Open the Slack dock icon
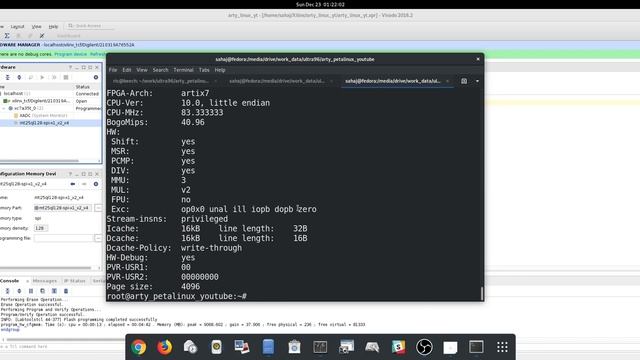 [x=398, y=347]
